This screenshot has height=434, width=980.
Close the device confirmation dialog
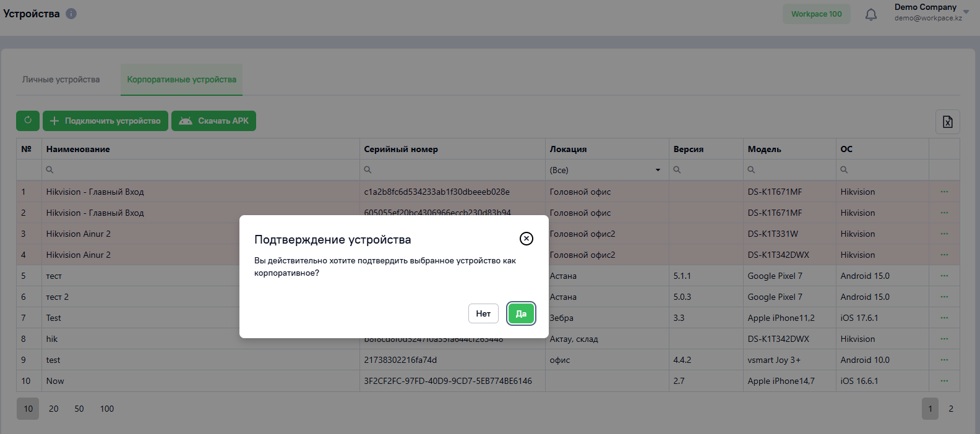pos(527,239)
